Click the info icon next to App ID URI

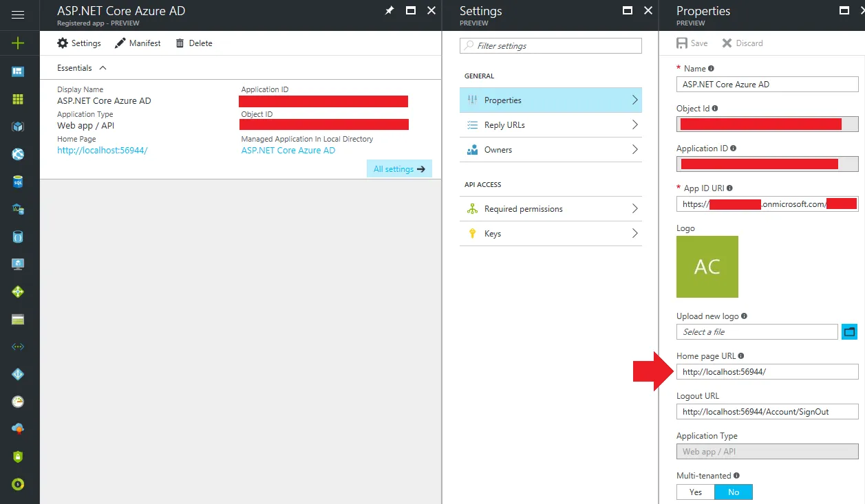(x=729, y=188)
